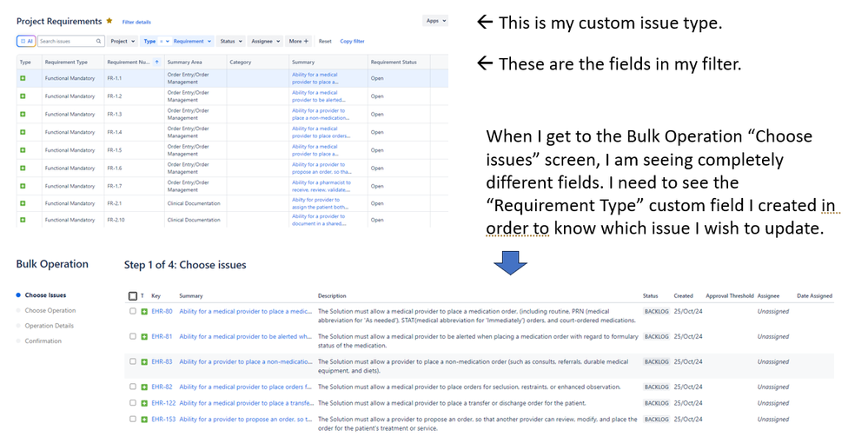Click the green type icon beside EHR-82
The image size is (868, 443).
click(144, 387)
